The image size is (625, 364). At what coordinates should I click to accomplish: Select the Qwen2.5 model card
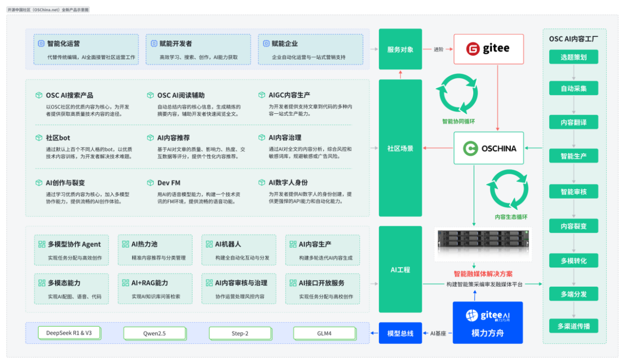pyautogui.click(x=154, y=333)
